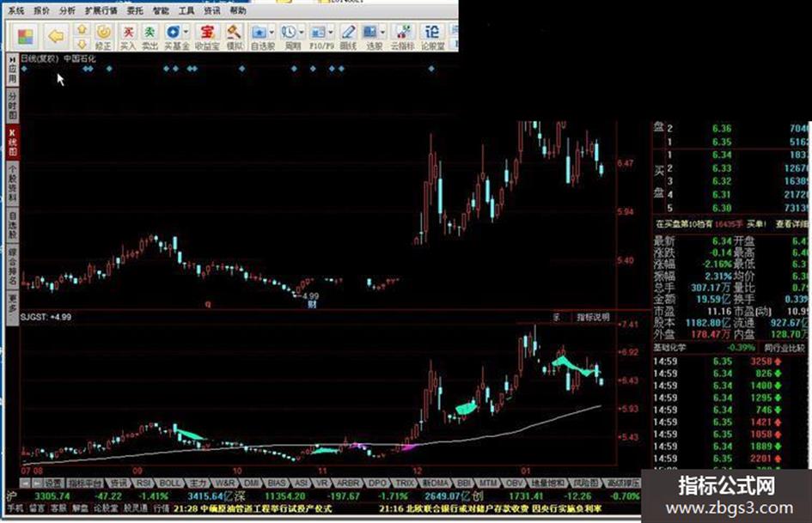812x523 pixels.
Task: Open the 系统 menu
Action: (16, 10)
